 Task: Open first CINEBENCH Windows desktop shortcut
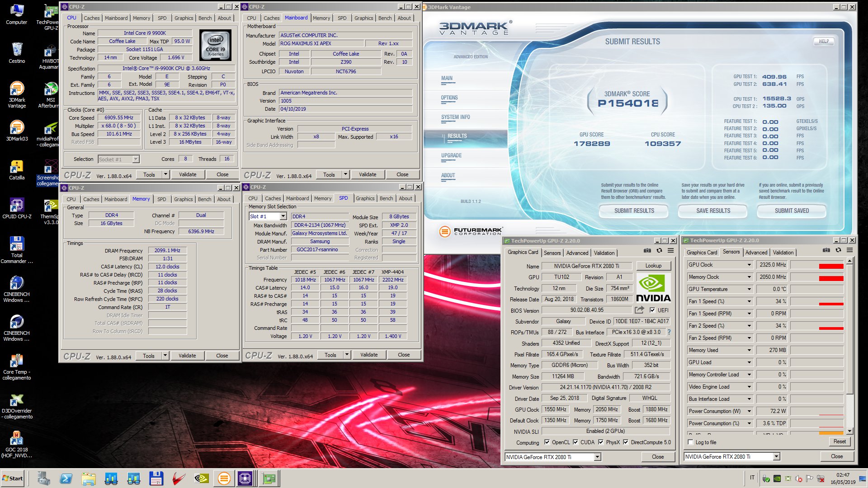click(x=17, y=289)
